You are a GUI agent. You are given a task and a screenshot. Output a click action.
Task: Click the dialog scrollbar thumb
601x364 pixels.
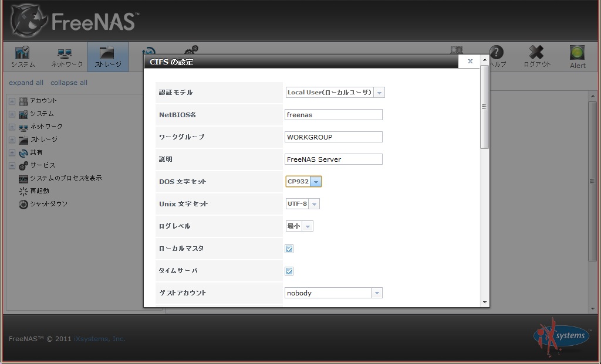tap(484, 107)
